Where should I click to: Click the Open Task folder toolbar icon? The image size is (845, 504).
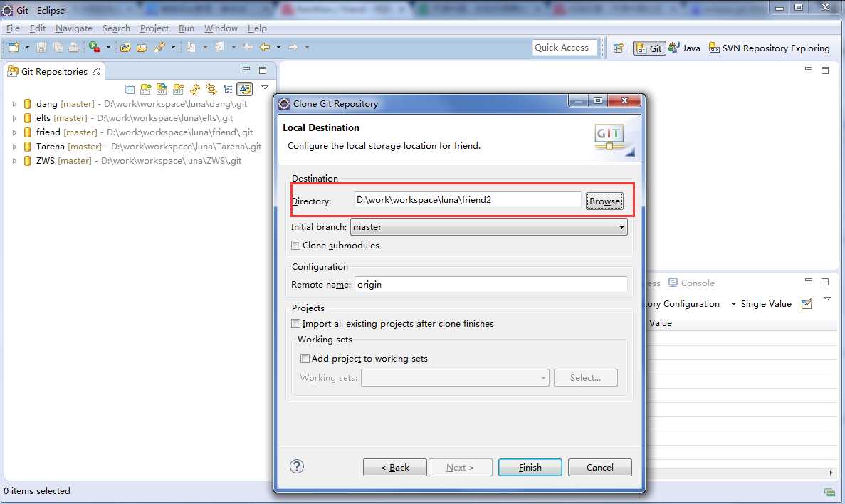pyautogui.click(x=142, y=48)
